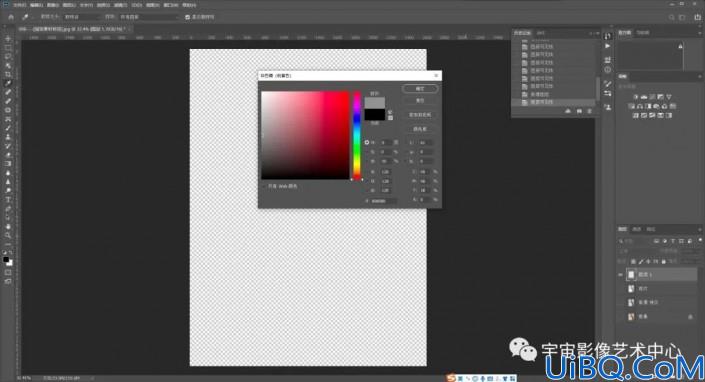Select the Horizontal Type tool
Screen dimensions: 705x382
pos(8,200)
